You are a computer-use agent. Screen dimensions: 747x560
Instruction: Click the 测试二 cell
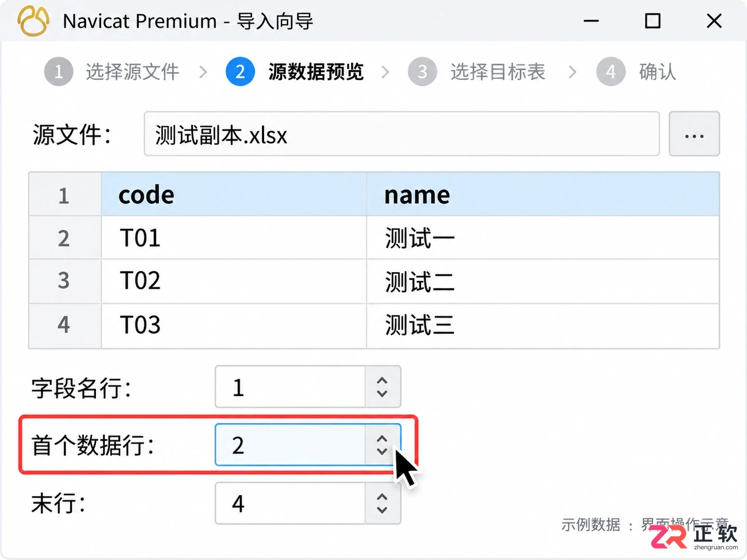coord(543,281)
